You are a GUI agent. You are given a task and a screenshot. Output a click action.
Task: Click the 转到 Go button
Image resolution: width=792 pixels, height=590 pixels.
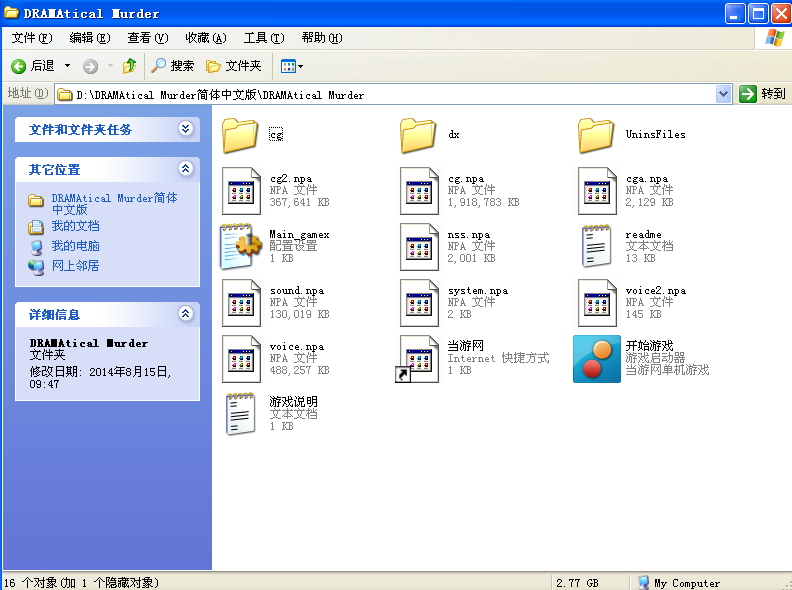click(762, 94)
